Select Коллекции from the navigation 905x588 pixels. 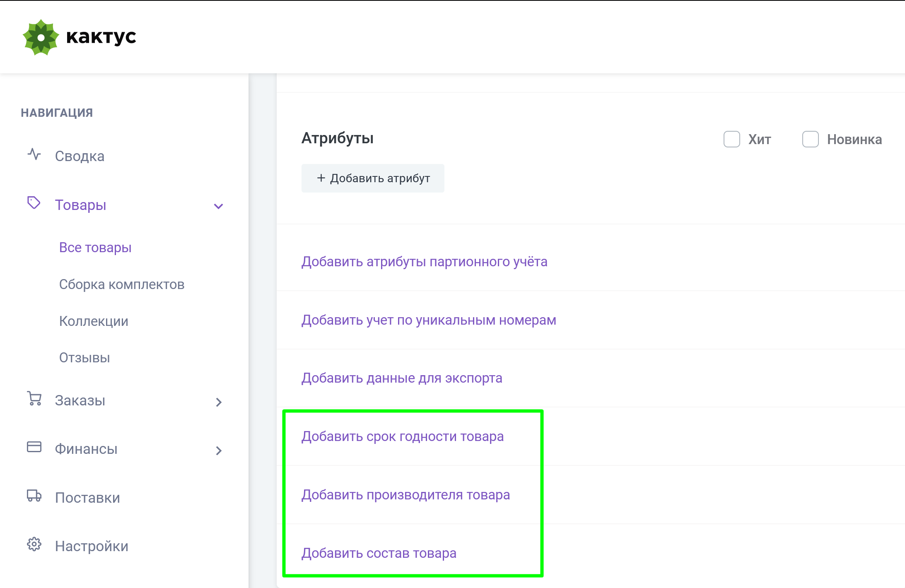[x=94, y=321]
